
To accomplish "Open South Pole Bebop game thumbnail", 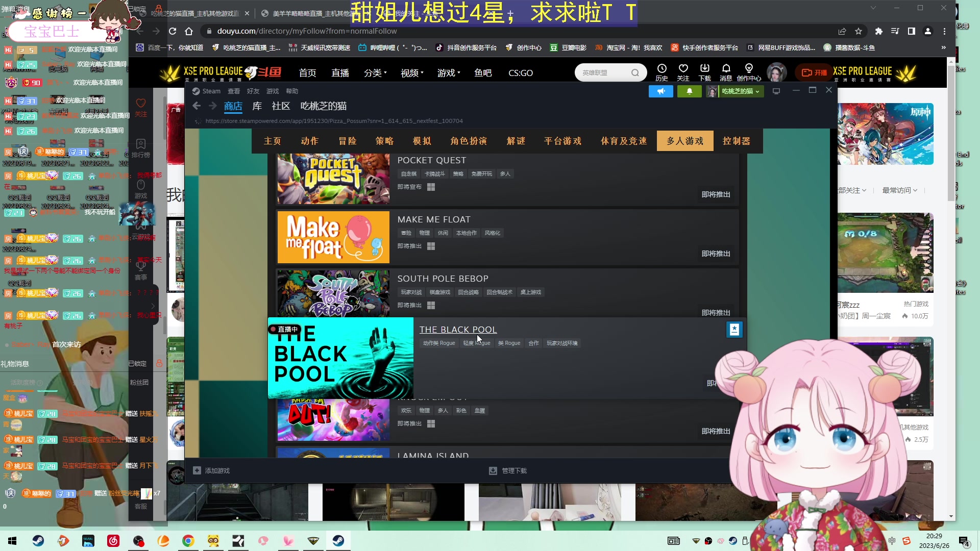I will click(x=333, y=294).
